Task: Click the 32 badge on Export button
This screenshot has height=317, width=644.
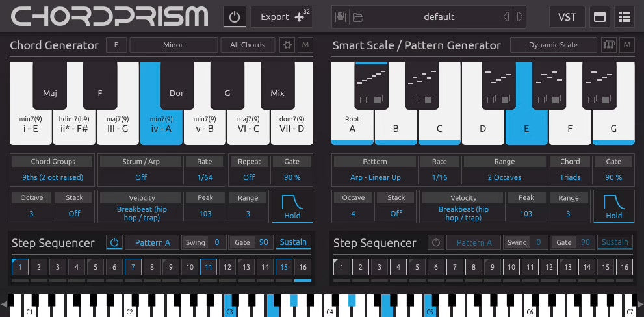Action: click(307, 12)
